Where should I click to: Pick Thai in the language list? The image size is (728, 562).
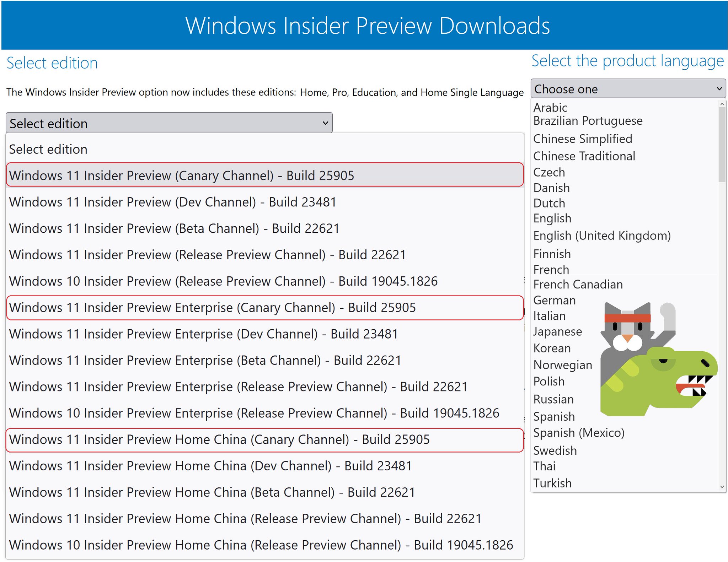[x=544, y=466]
